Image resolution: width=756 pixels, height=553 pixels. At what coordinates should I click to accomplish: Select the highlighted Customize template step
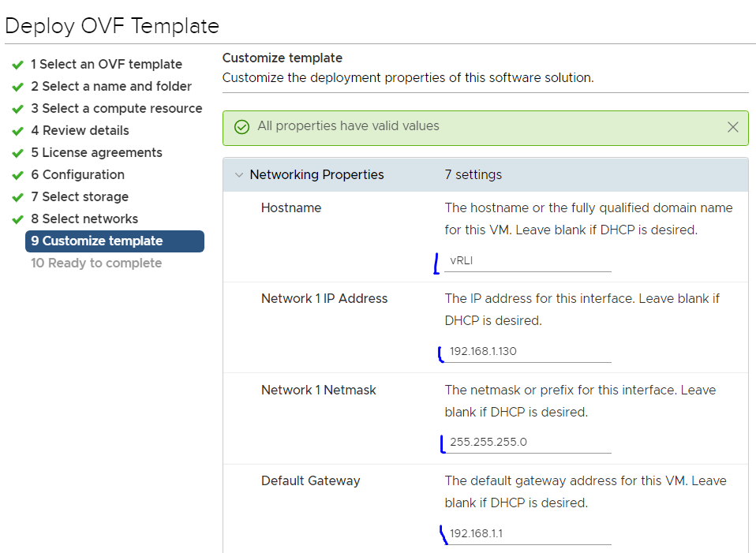click(x=114, y=241)
